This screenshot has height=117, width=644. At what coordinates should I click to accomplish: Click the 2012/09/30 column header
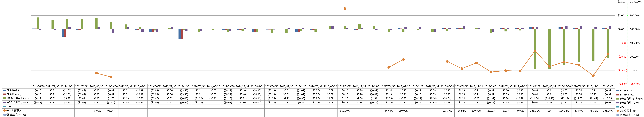(111, 86)
